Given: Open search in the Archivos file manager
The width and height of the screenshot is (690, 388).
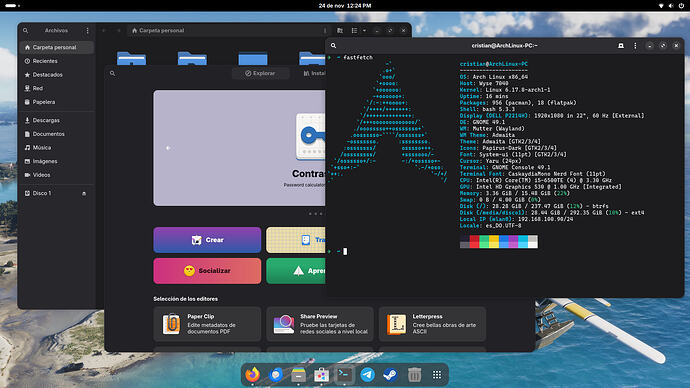Looking at the screenshot, I should (x=26, y=30).
